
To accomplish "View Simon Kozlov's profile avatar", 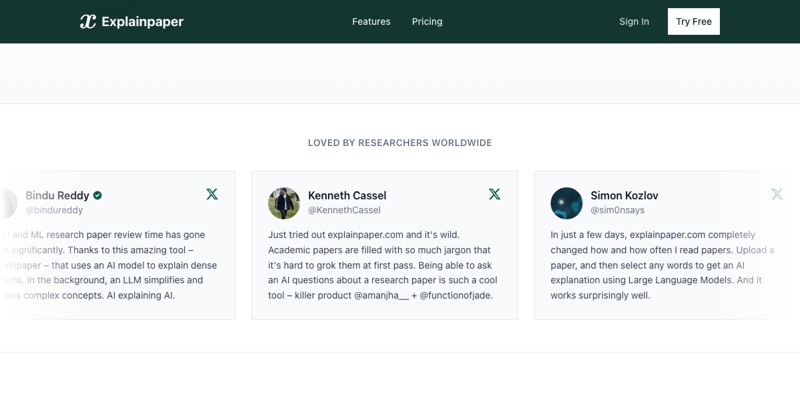I will pos(566,203).
